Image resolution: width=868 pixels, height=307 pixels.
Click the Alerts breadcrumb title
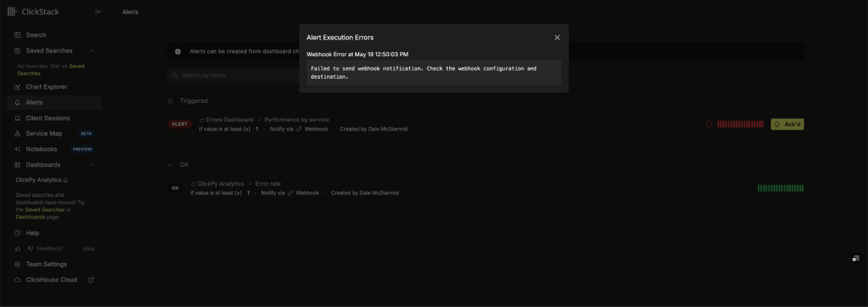point(130,11)
